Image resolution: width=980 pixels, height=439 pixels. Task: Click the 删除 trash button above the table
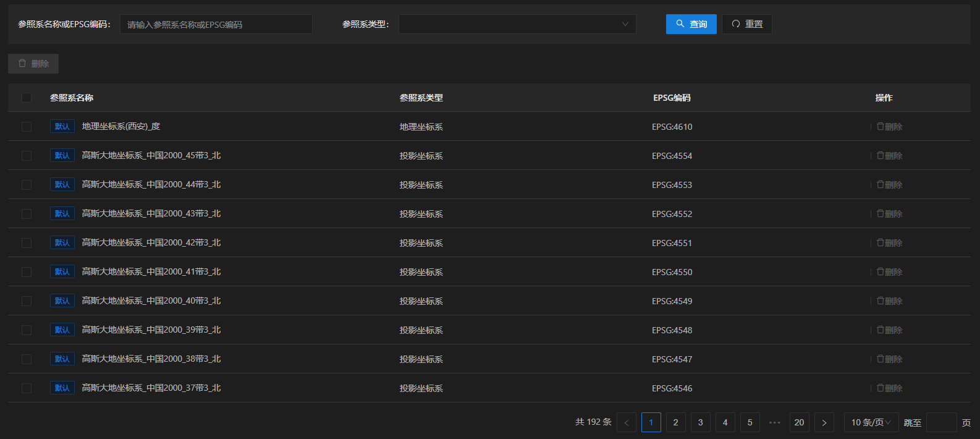coord(33,64)
